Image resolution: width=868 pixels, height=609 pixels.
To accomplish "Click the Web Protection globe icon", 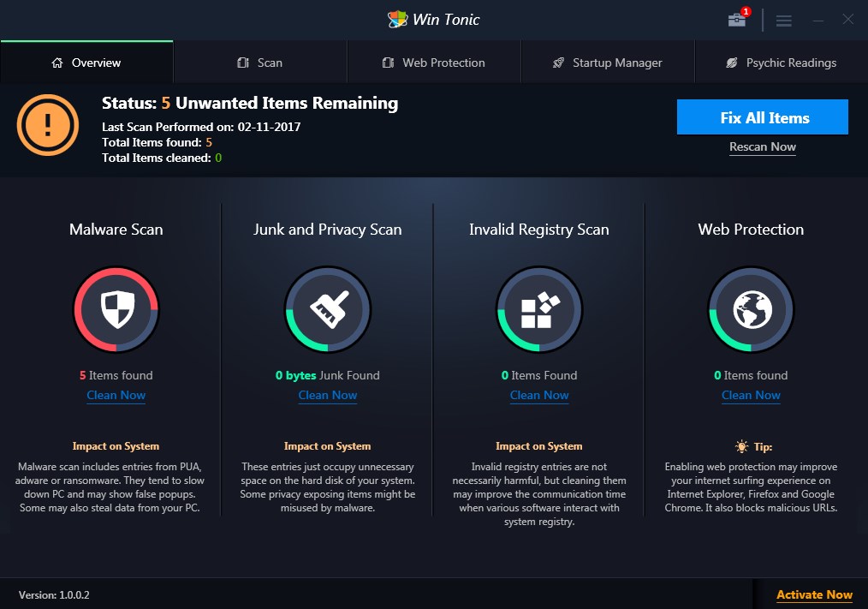I will [x=751, y=309].
